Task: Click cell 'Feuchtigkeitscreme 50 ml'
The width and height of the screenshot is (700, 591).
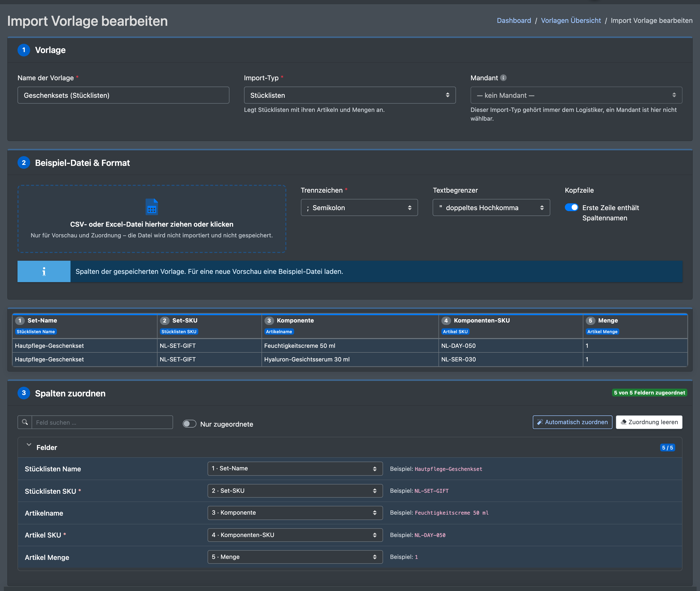Action: (x=350, y=346)
